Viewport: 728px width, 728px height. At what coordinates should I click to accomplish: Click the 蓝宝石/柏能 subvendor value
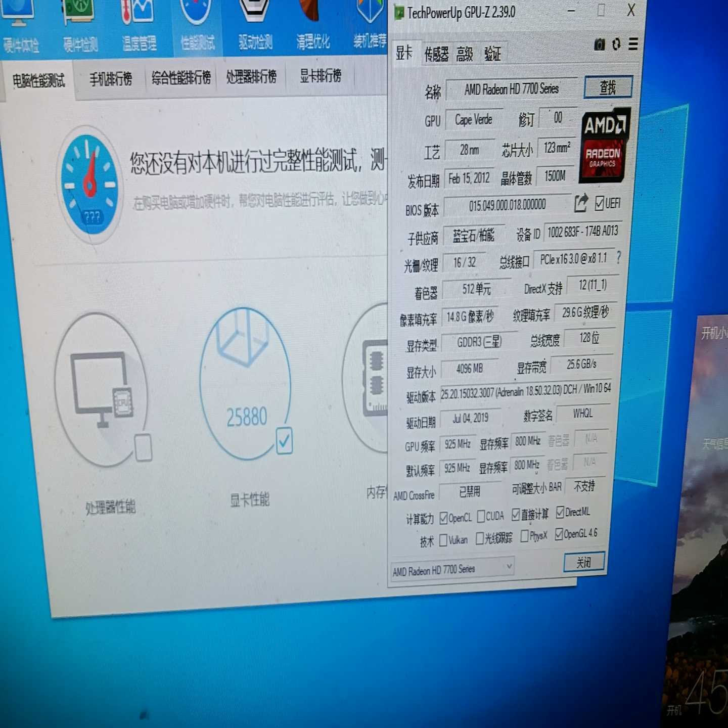click(474, 235)
